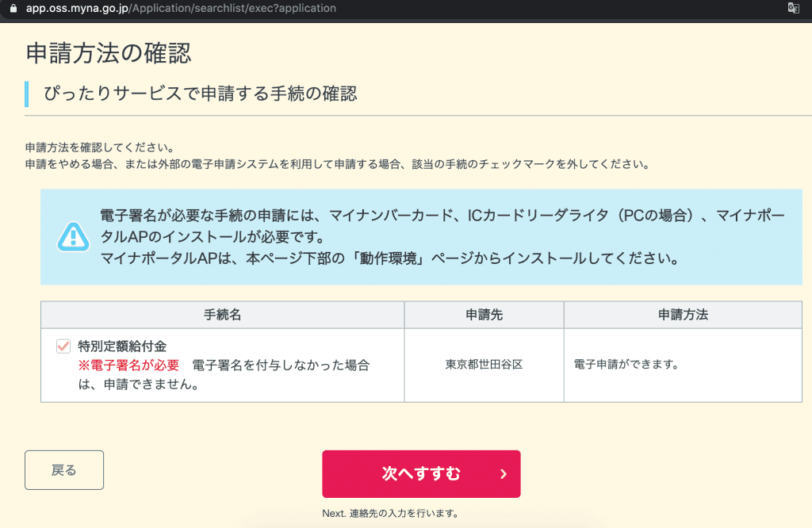Click the 戻る button to go back

(63, 469)
